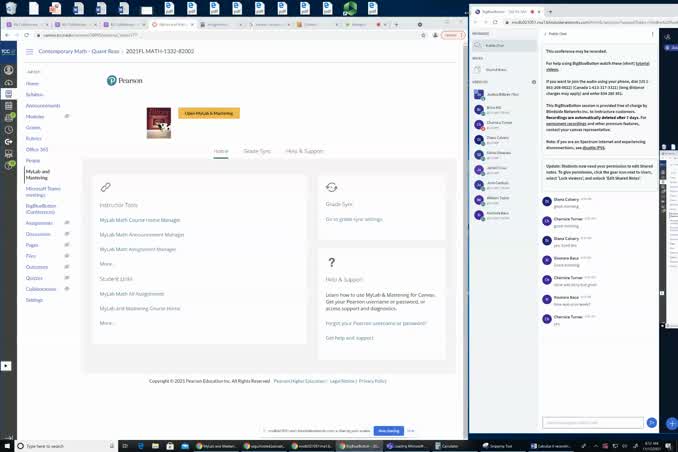Click the Grade Sync refresh icon
Image resolution: width=678 pixels, height=452 pixels.
[332, 187]
